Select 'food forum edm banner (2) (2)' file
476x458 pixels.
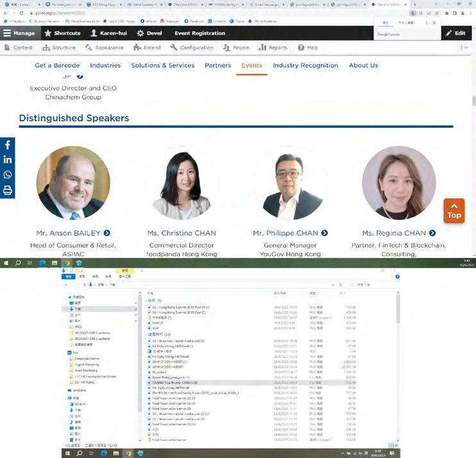coord(171,398)
